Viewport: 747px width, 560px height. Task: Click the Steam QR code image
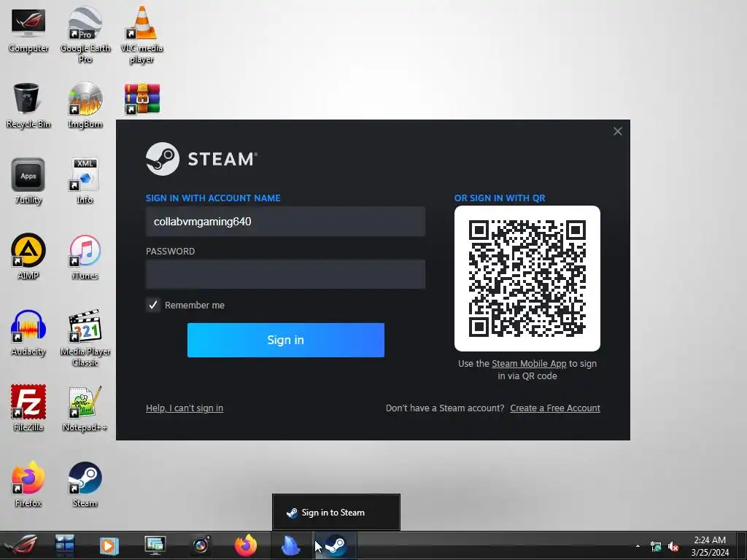pos(527,279)
